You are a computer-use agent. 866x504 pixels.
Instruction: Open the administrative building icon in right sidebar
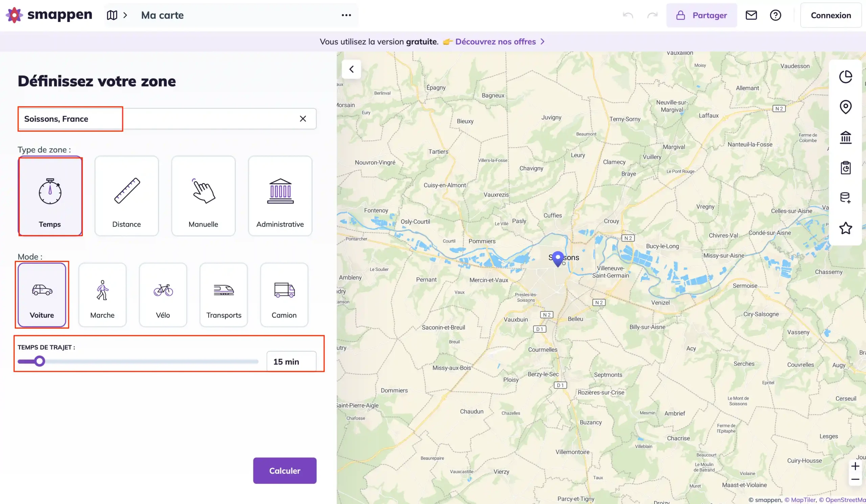[845, 137]
